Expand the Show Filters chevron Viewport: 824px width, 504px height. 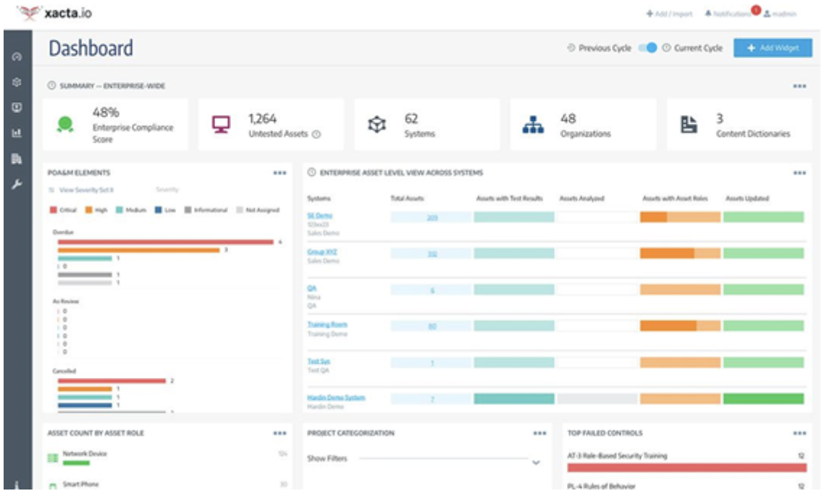(536, 462)
